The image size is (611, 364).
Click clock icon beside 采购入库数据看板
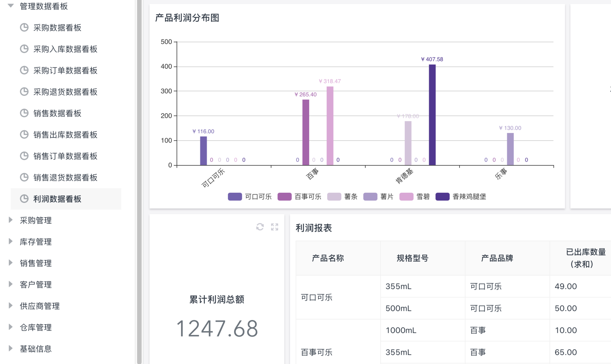(x=24, y=49)
